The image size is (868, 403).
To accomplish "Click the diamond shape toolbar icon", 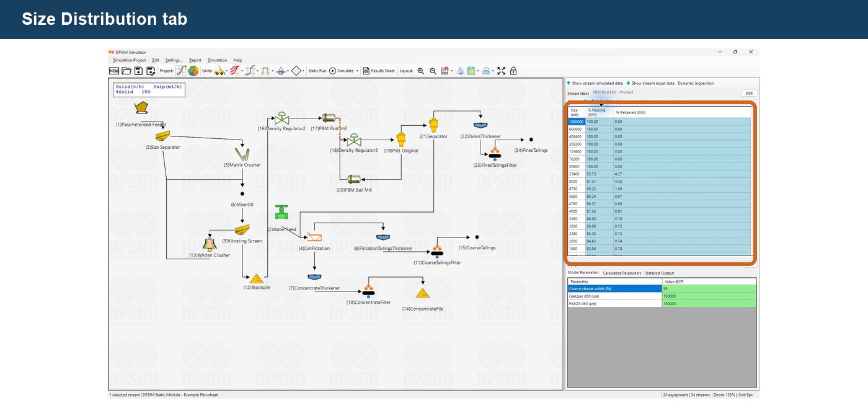I will point(296,71).
